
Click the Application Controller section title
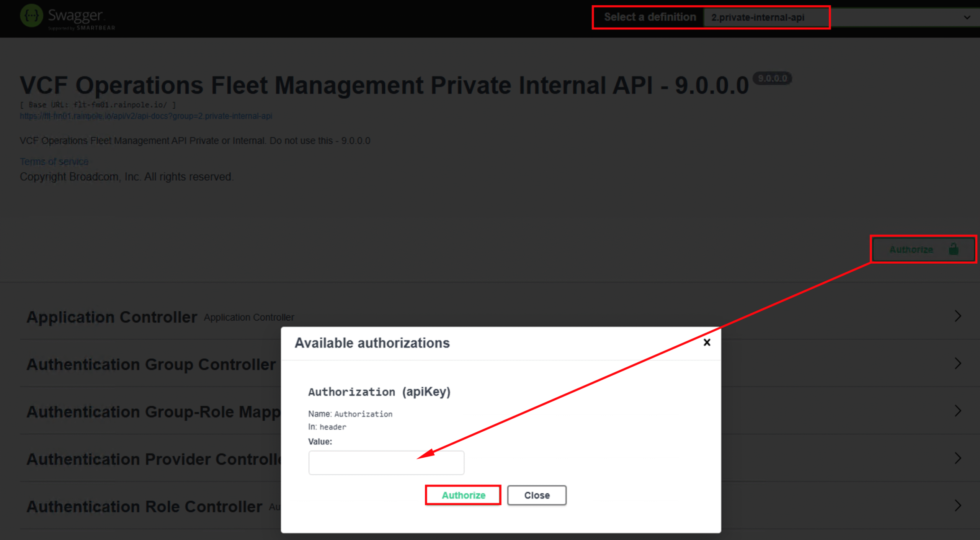(112, 317)
